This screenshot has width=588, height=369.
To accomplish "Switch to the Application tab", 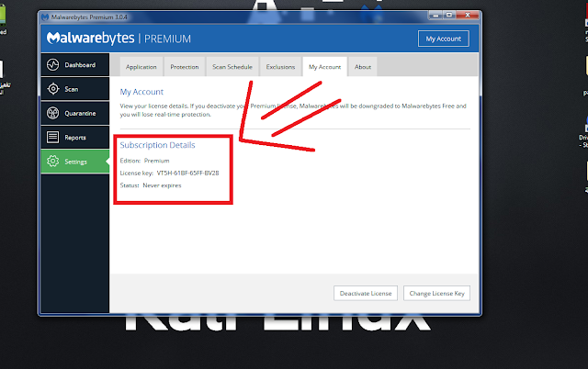I will click(141, 67).
